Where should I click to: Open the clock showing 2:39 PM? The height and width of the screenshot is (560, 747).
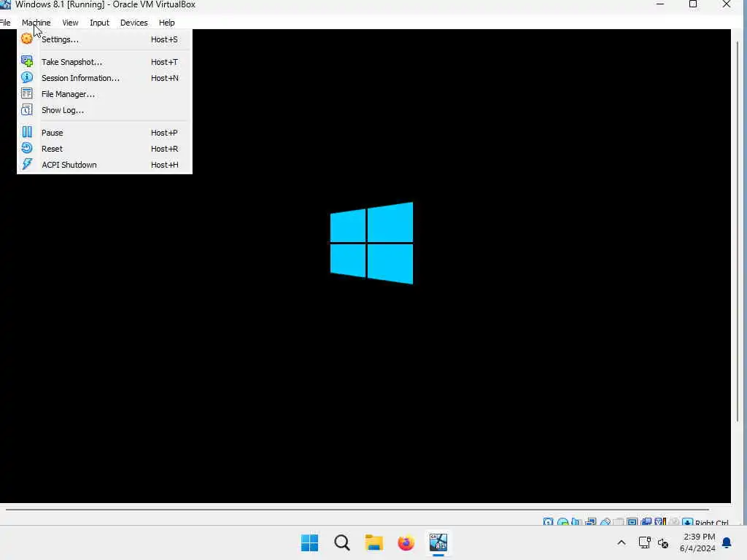698,542
